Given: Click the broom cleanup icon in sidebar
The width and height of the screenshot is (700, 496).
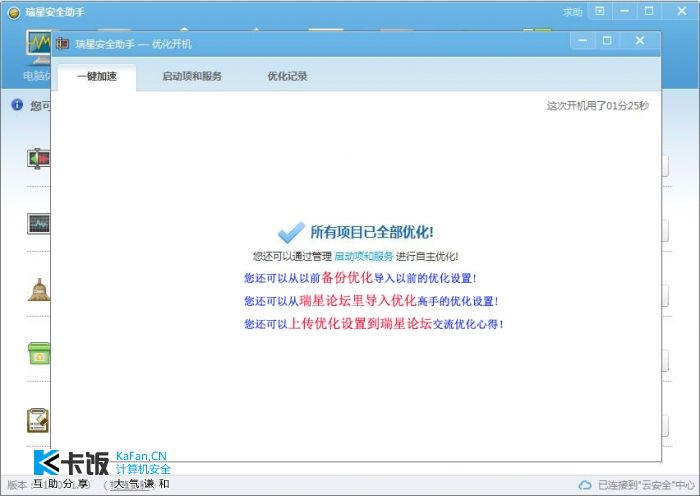Looking at the screenshot, I should 39,290.
